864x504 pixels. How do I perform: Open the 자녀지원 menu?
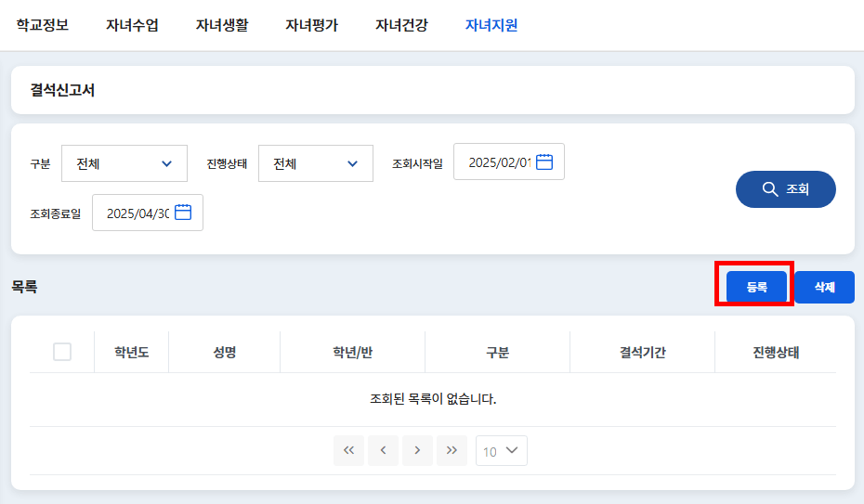491,25
